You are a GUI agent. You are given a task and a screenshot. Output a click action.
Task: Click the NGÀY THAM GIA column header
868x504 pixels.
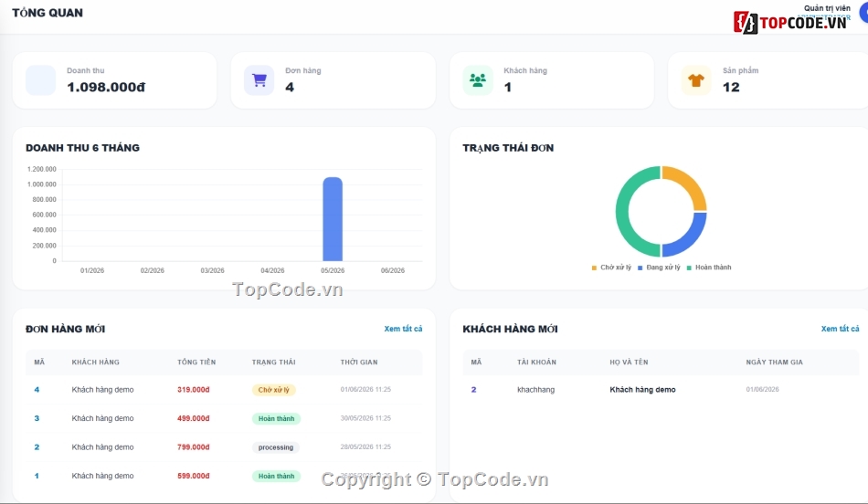pyautogui.click(x=774, y=362)
